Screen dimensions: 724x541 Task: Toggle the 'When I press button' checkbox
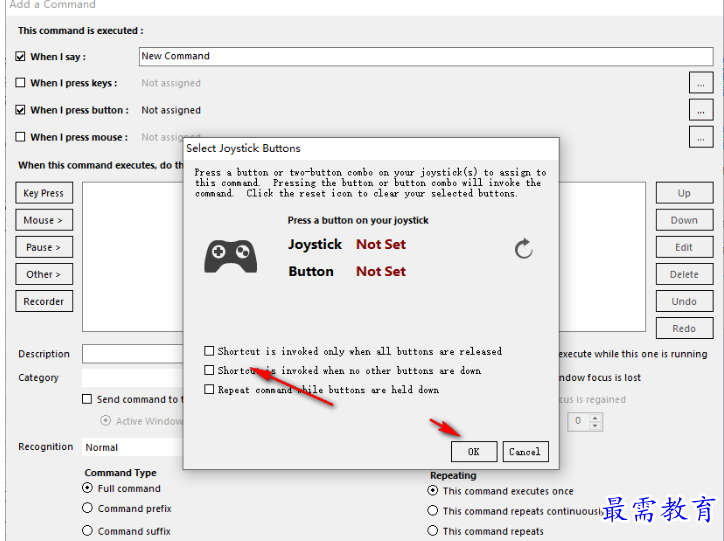click(20, 110)
